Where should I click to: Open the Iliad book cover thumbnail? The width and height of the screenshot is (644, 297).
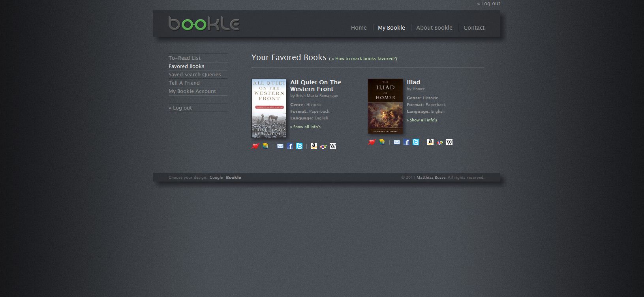point(385,106)
